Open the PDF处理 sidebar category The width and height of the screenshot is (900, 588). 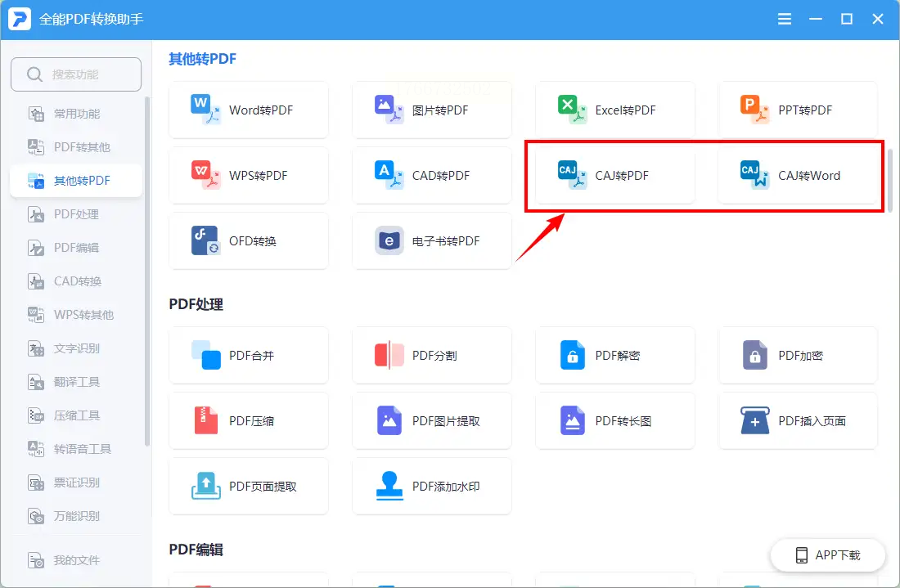click(76, 214)
